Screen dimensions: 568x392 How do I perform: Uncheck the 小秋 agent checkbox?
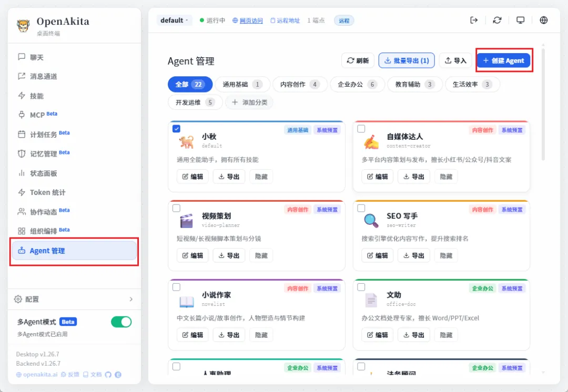(x=176, y=129)
